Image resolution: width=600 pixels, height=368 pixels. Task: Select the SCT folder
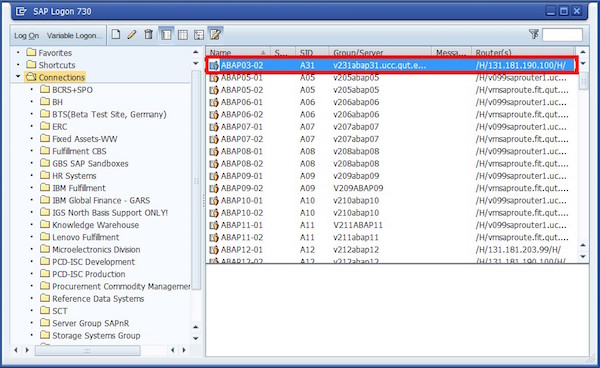pos(54,311)
